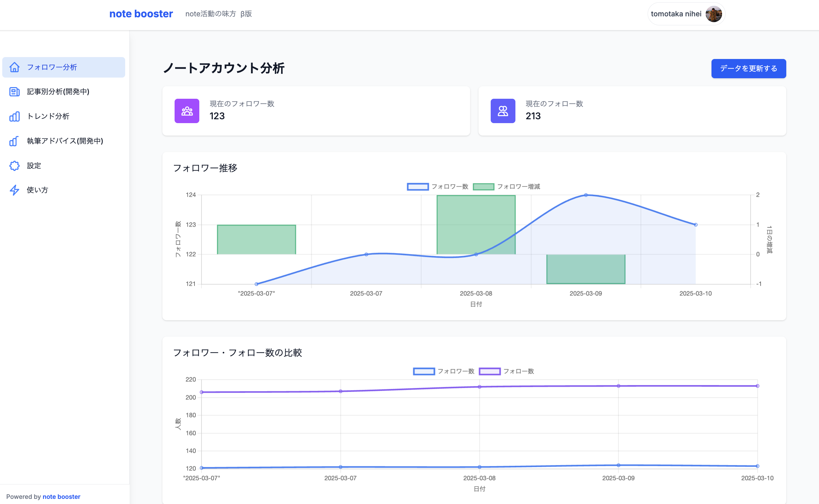Open 設定 in the sidebar
Viewport: 819px width, 504px height.
pyautogui.click(x=34, y=166)
